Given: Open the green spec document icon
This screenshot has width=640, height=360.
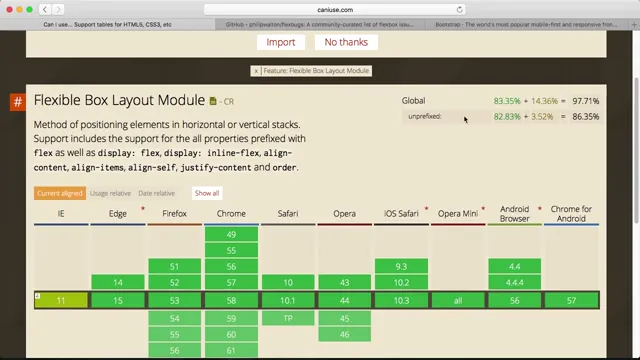Looking at the screenshot, I should tap(213, 101).
